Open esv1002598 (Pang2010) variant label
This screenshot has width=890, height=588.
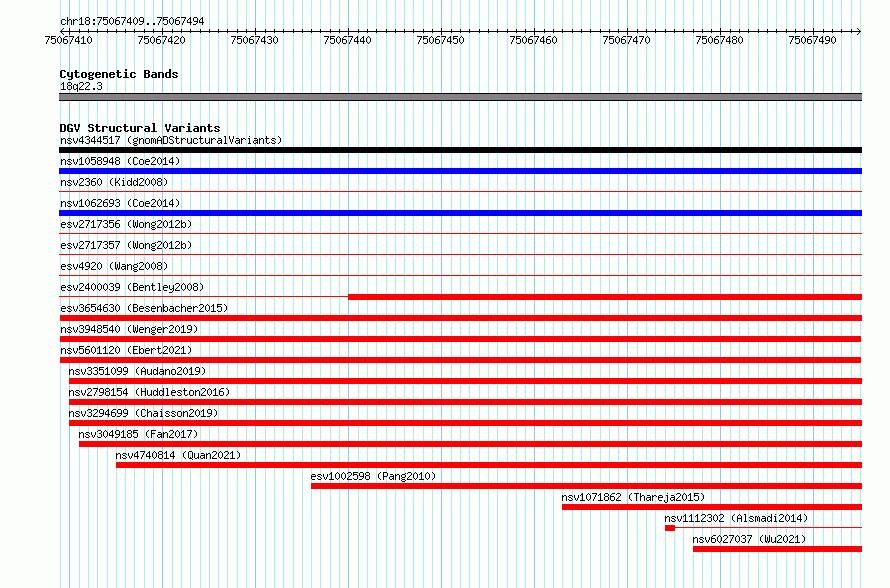[x=373, y=476]
